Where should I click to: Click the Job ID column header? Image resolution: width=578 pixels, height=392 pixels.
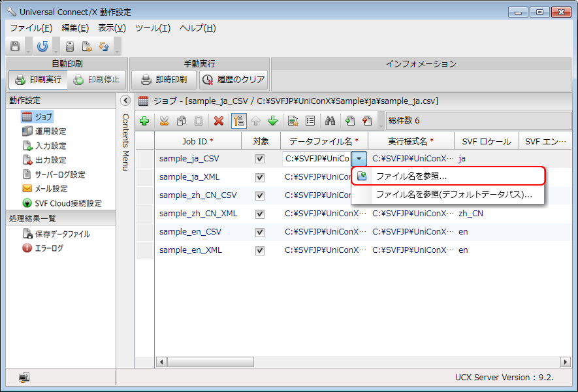[198, 141]
